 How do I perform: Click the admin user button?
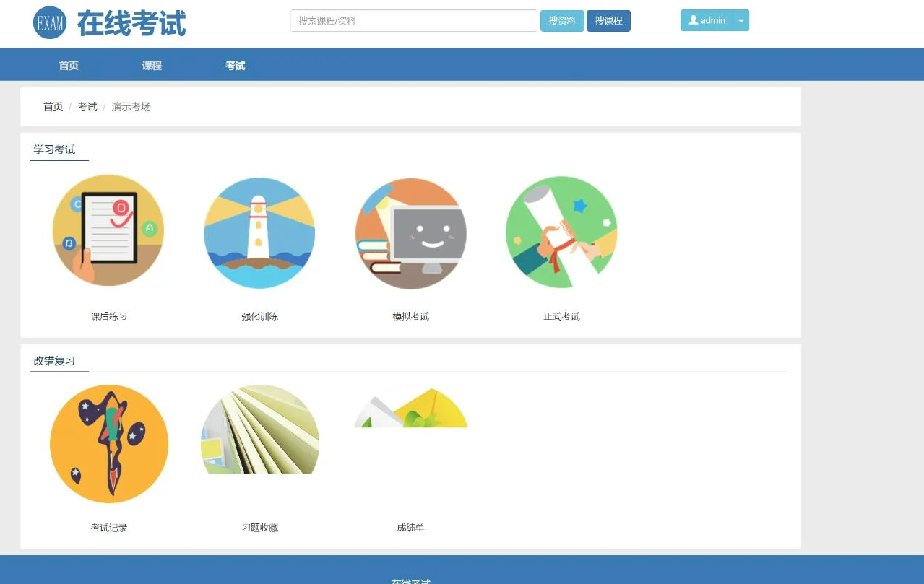tap(707, 21)
